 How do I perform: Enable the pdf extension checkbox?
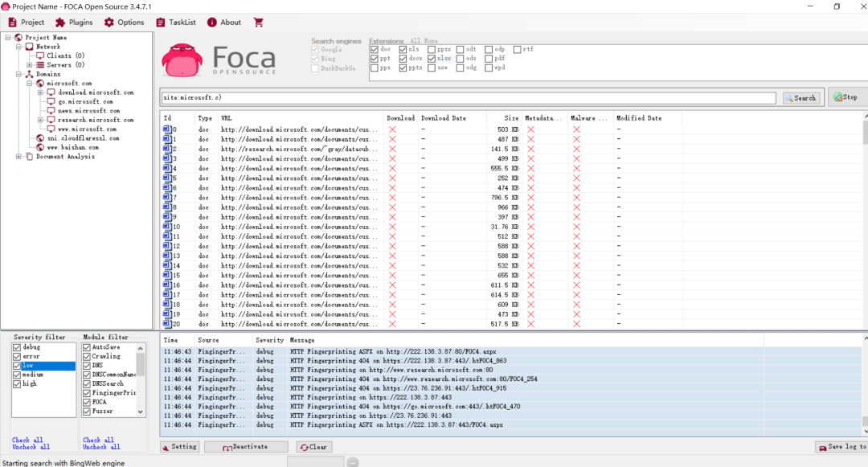point(489,59)
